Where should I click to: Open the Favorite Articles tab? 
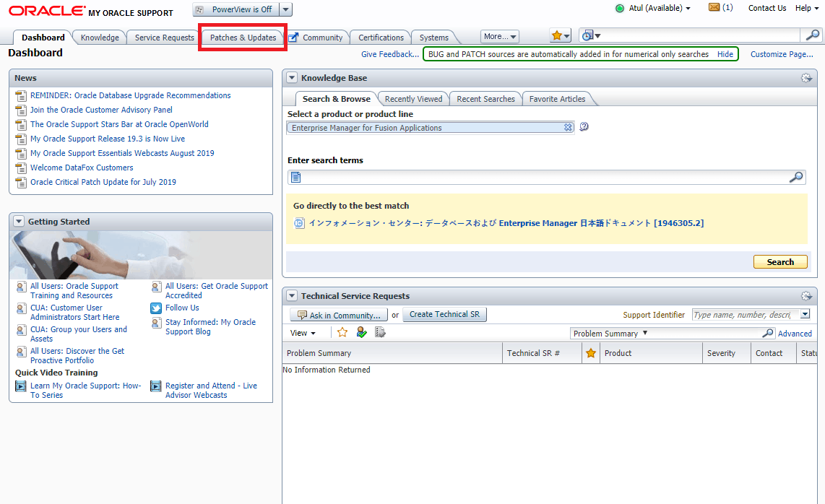[557, 99]
